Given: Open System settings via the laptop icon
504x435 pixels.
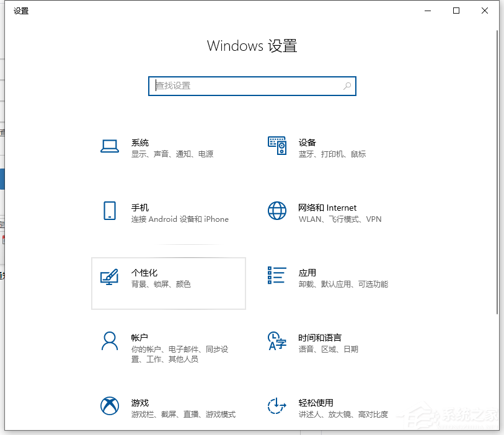Looking at the screenshot, I should pos(110,147).
